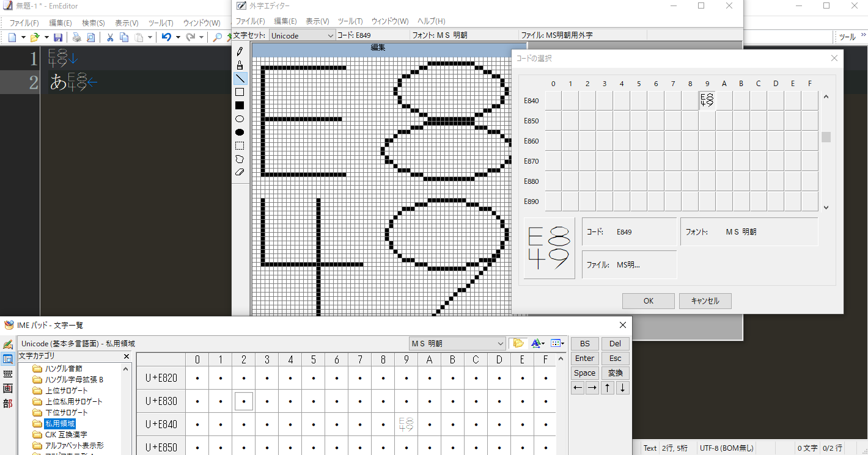Click IME Pad 変換 button
Viewport: 868px width, 455px height.
(x=615, y=373)
